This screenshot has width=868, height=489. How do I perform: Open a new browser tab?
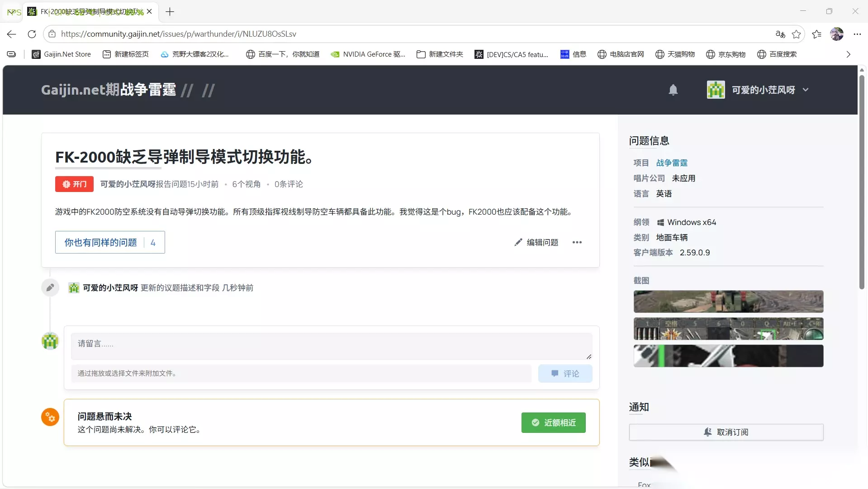pos(170,12)
